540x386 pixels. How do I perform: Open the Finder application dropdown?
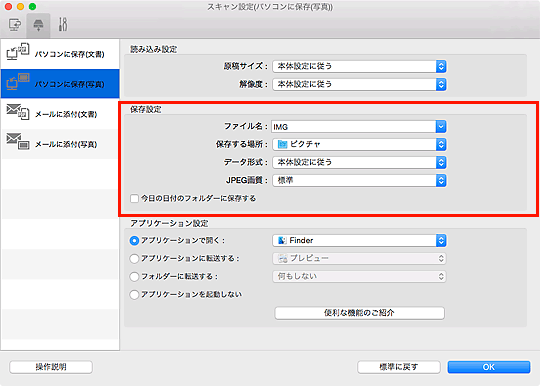click(x=359, y=240)
